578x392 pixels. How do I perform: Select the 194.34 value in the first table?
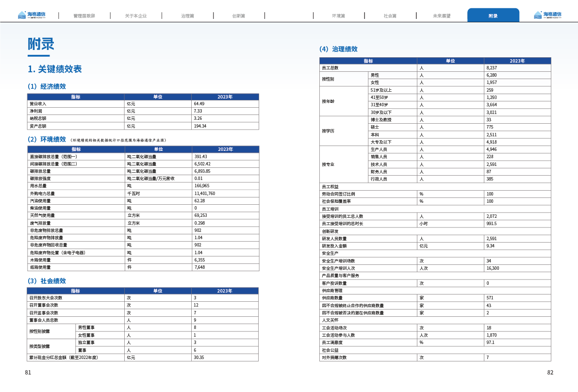pyautogui.click(x=200, y=126)
